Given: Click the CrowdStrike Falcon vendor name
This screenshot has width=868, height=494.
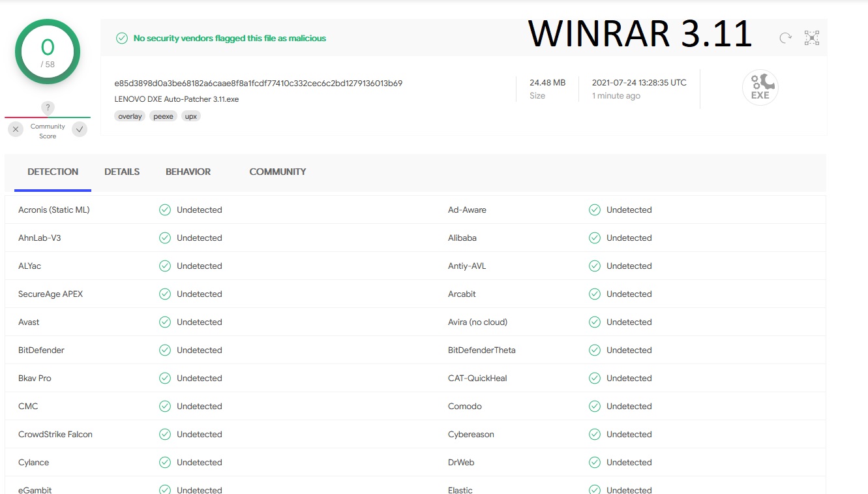Looking at the screenshot, I should tap(55, 435).
